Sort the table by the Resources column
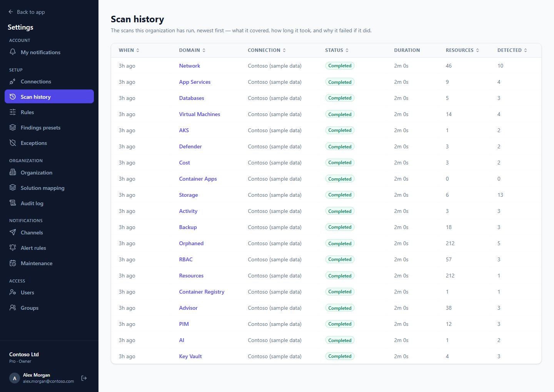The width and height of the screenshot is (554, 392). coord(462,50)
